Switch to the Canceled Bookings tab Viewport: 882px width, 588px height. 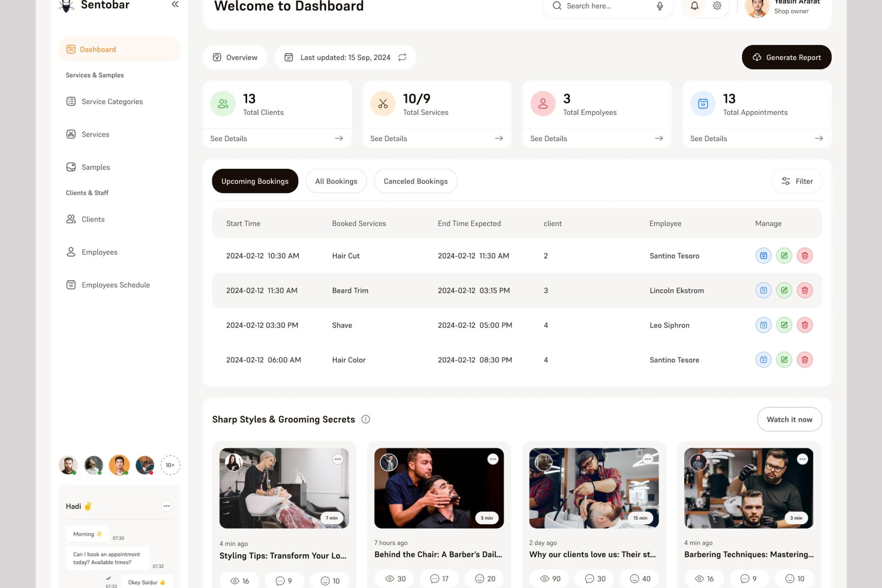(x=416, y=181)
